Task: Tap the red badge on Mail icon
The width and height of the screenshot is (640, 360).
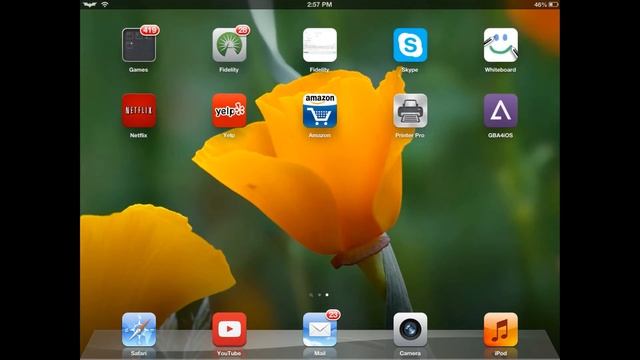Action: coord(333,315)
